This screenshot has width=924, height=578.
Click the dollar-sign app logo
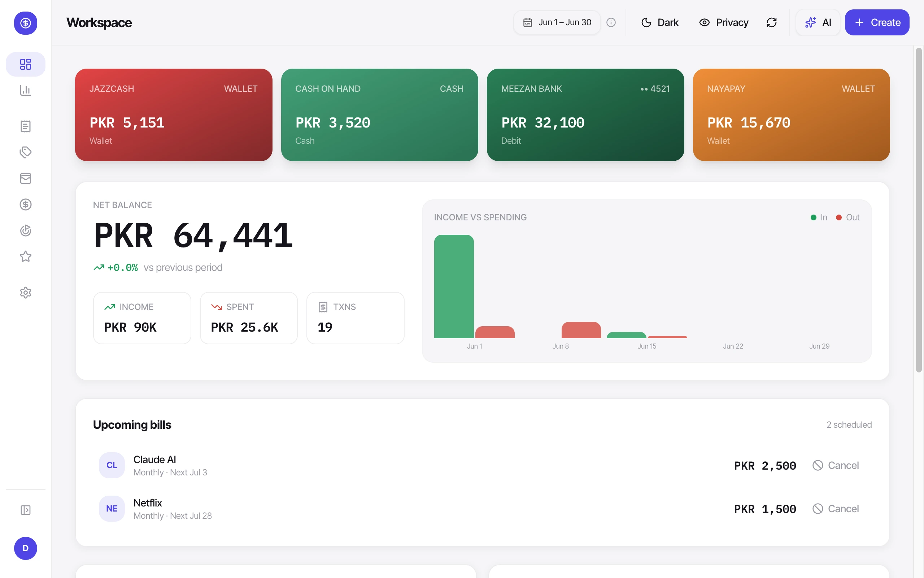pos(26,23)
